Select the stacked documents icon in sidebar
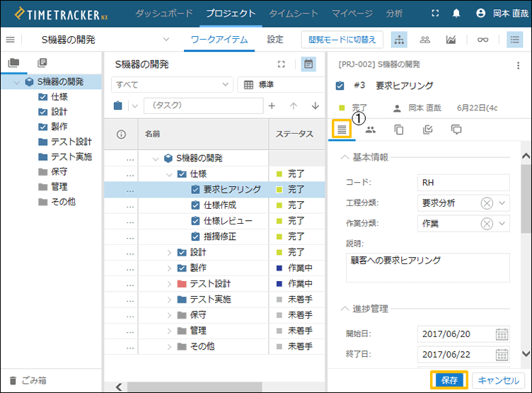The height and width of the screenshot is (393, 532). point(42,63)
